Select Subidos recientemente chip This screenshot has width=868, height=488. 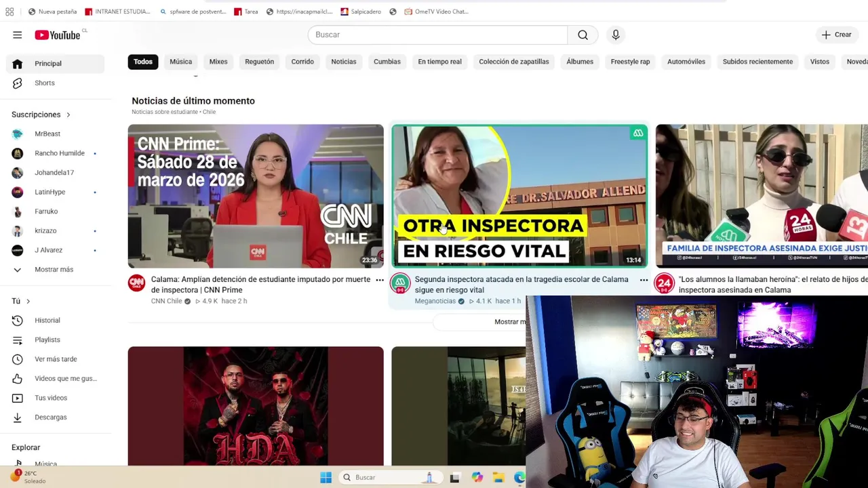coord(757,62)
